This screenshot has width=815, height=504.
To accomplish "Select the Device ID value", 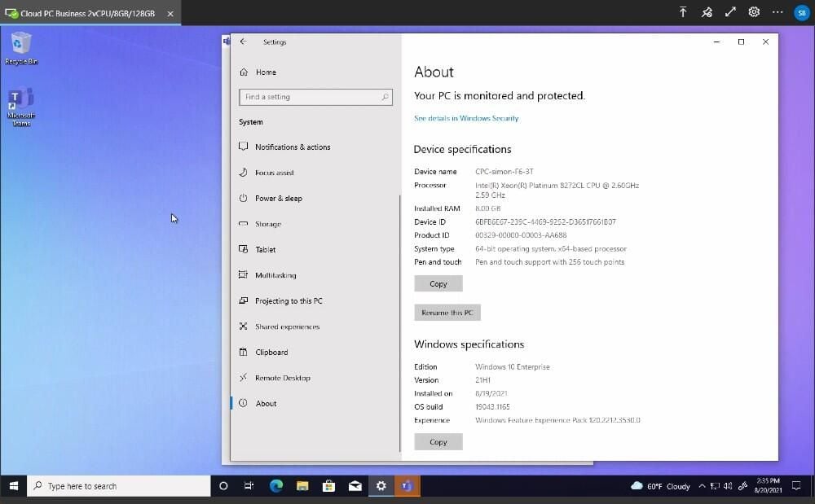I will [545, 221].
